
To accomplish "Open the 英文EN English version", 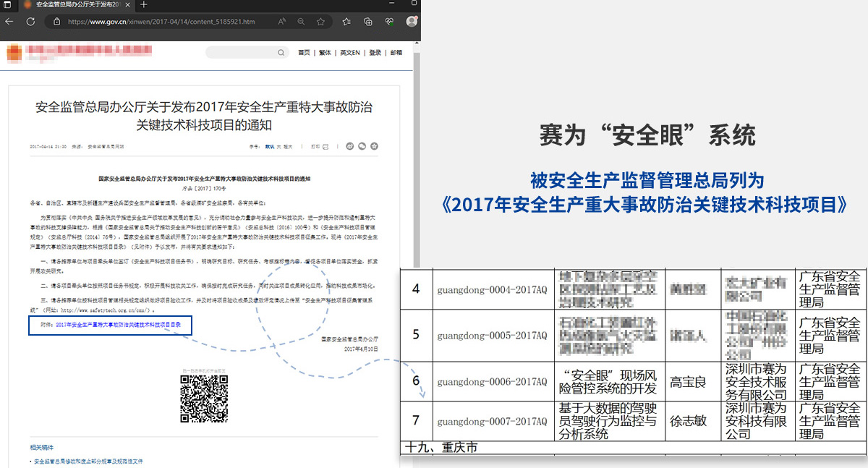I will pyautogui.click(x=350, y=53).
